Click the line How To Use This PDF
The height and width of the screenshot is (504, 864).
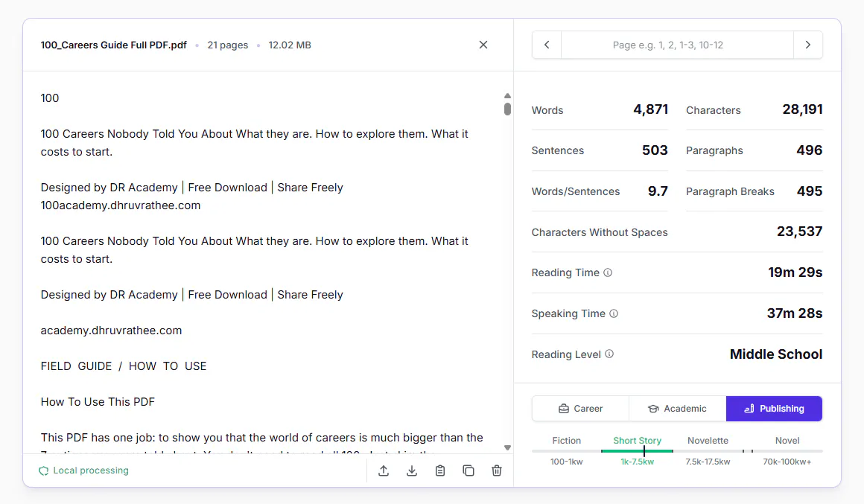98,402
